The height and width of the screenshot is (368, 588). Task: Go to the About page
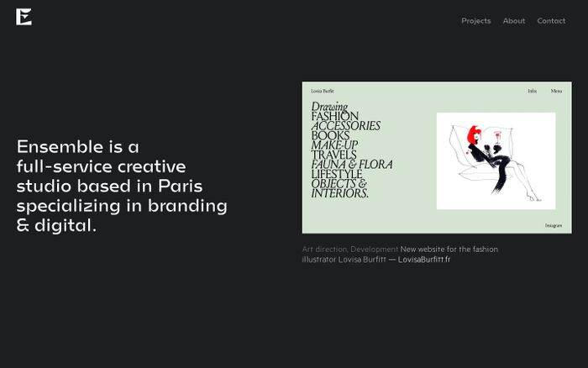514,21
